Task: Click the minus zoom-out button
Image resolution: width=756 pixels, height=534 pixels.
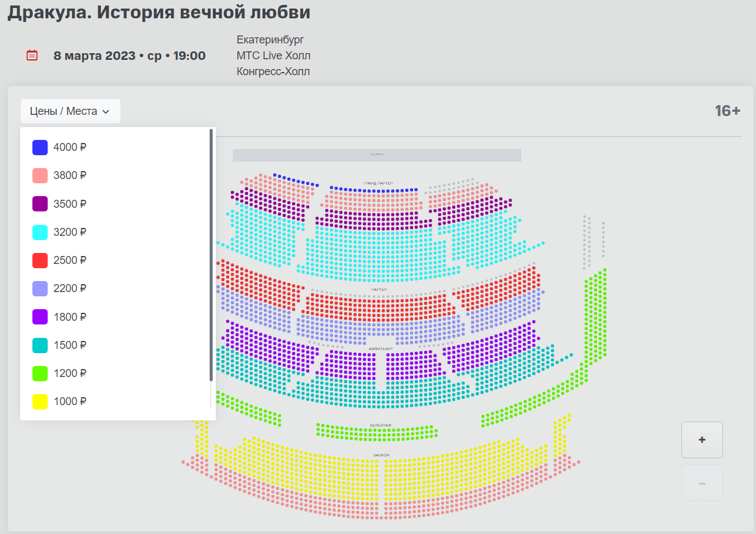Action: (702, 483)
